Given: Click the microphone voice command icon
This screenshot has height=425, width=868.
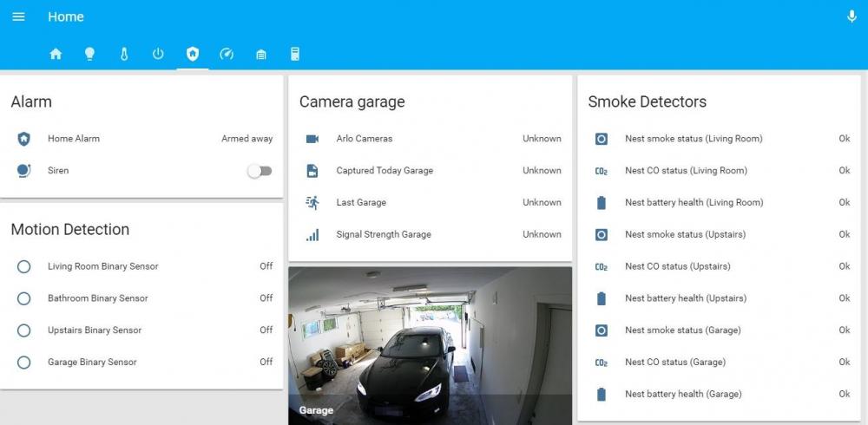Looking at the screenshot, I should pos(851,17).
